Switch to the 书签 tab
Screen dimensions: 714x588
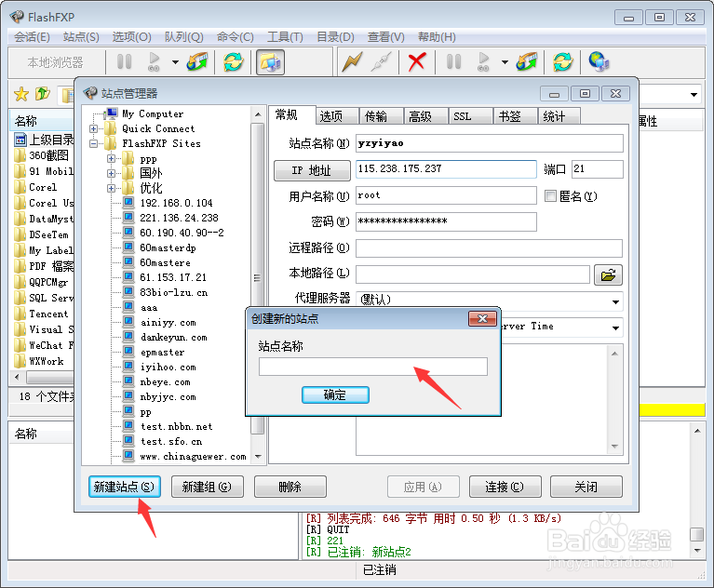516,116
